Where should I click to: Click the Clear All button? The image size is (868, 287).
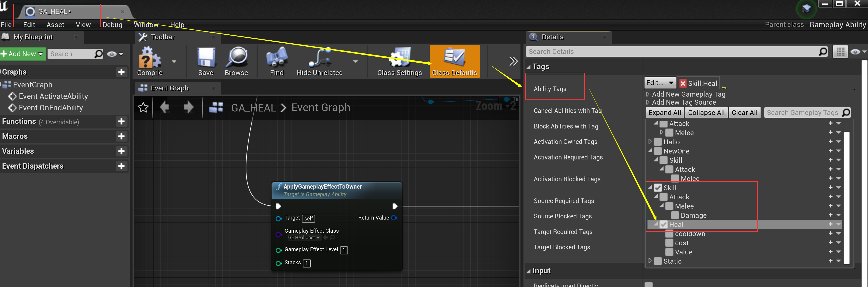coord(745,112)
